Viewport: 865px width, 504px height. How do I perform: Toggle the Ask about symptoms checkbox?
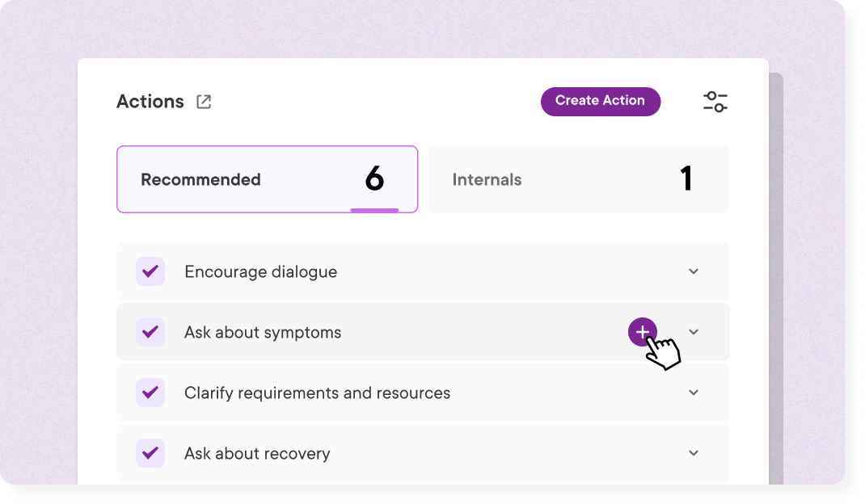[150, 332]
